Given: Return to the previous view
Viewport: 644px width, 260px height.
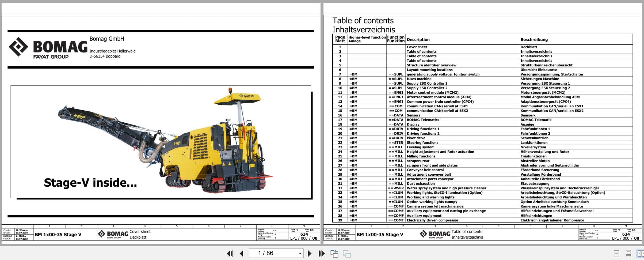Looking at the screenshot, I should [335, 253].
